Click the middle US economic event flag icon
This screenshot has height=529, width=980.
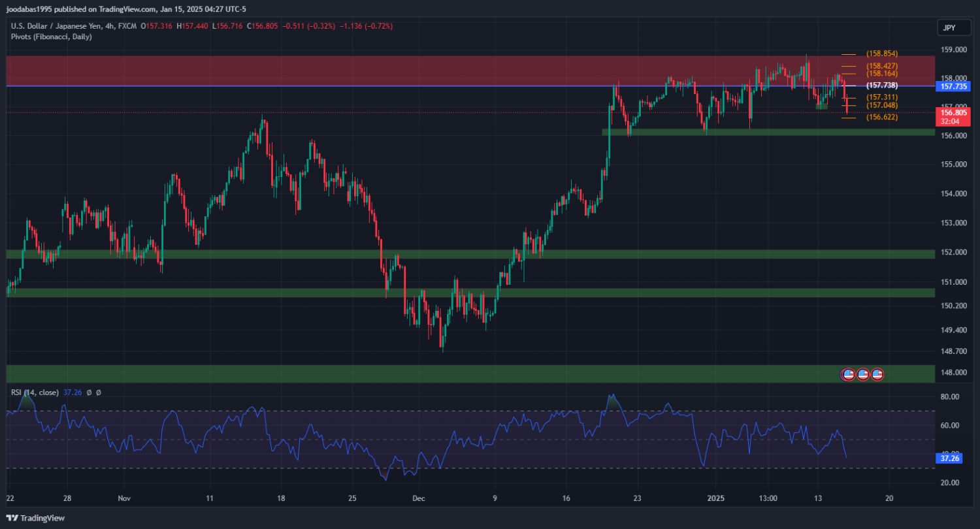862,374
